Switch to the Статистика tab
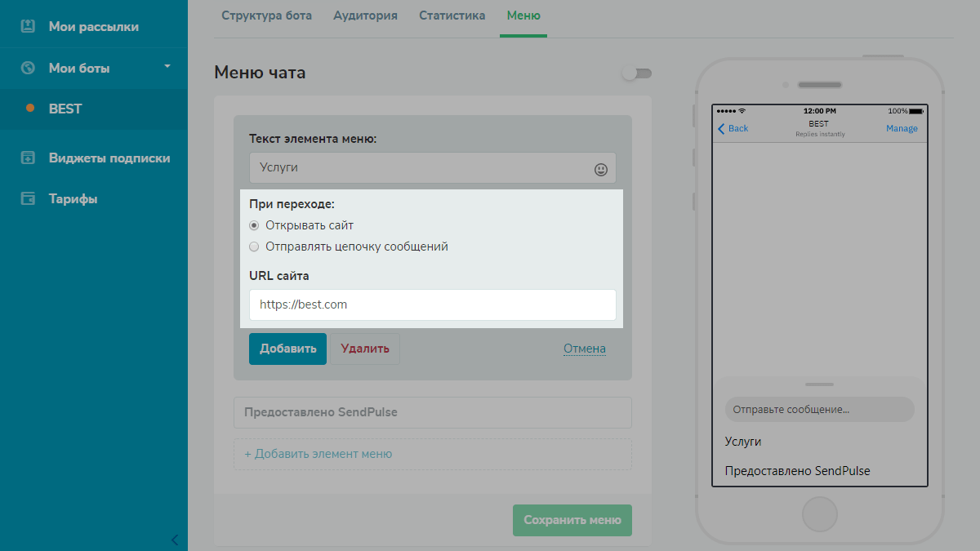This screenshot has height=551, width=980. tap(452, 16)
